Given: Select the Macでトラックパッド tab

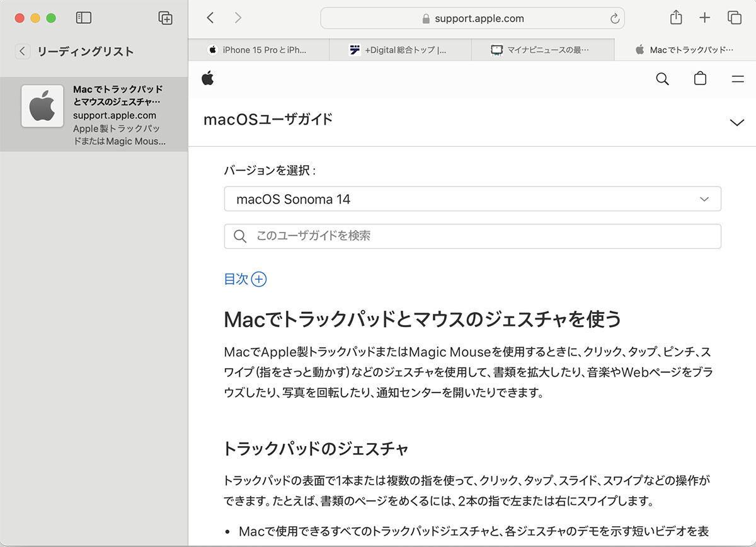Looking at the screenshot, I should [685, 50].
